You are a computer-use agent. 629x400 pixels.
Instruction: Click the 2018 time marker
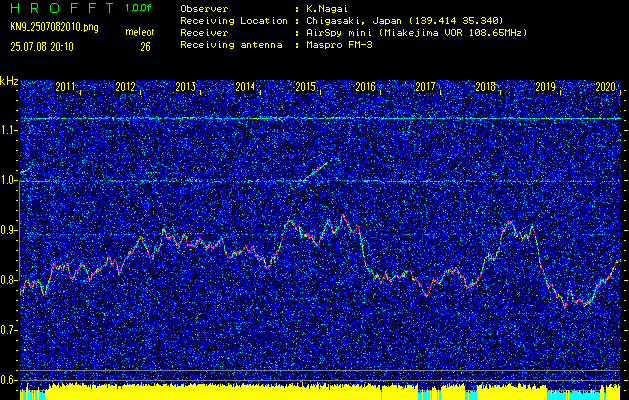point(485,87)
